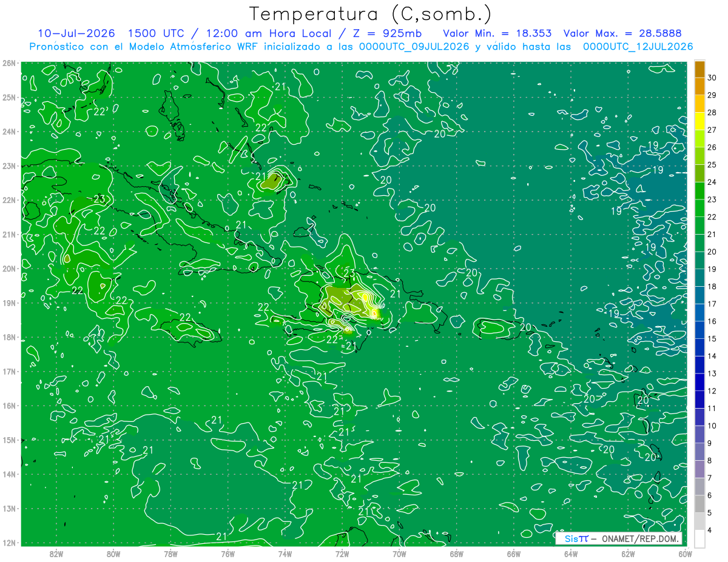Screen dimensions: 728x562
Task: Click the '20N' latitude axis label
Action: pyautogui.click(x=9, y=269)
